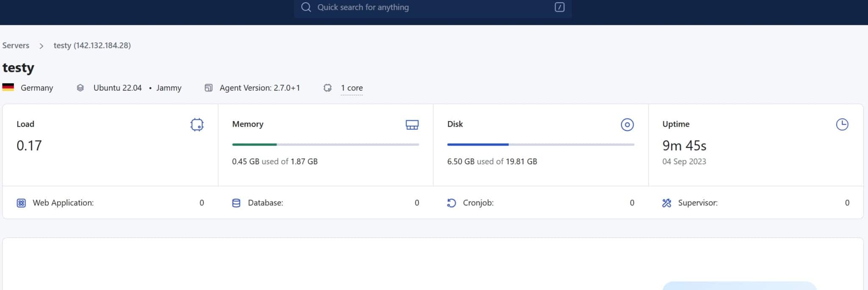Click the '1 core' underlined text
Viewport: 868px width, 290px height.
click(x=351, y=88)
